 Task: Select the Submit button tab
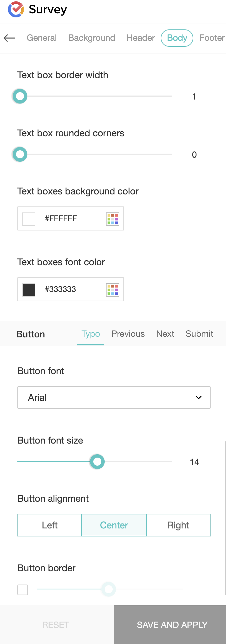(199, 334)
